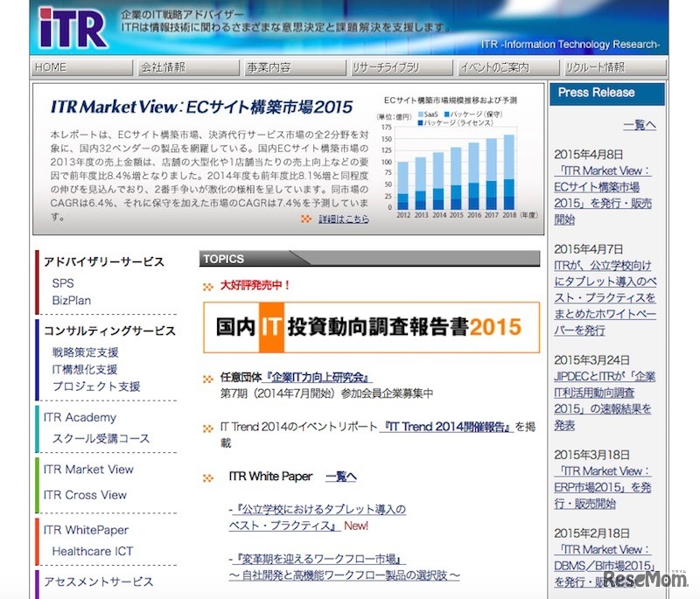Open 公立学校におけるタブレット導入 white paper

[318, 518]
